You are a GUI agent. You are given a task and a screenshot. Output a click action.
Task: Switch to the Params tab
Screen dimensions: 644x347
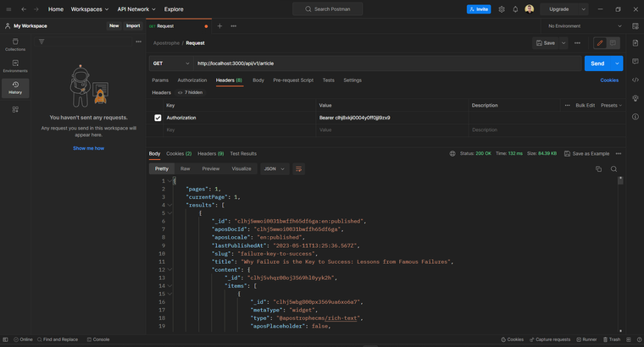(x=160, y=80)
